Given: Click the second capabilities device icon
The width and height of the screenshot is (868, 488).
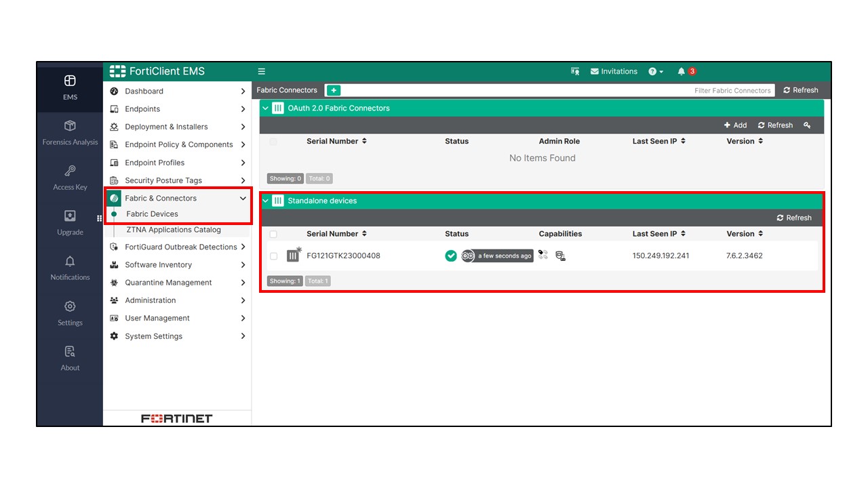Looking at the screenshot, I should (x=560, y=256).
